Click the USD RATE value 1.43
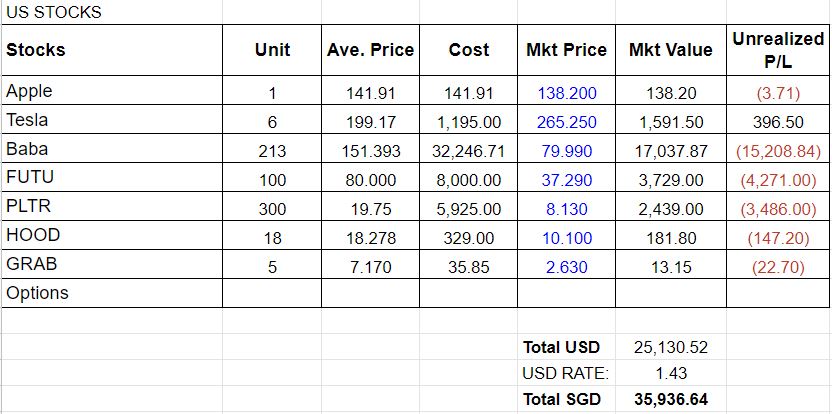This screenshot has width=832, height=414. [671, 373]
